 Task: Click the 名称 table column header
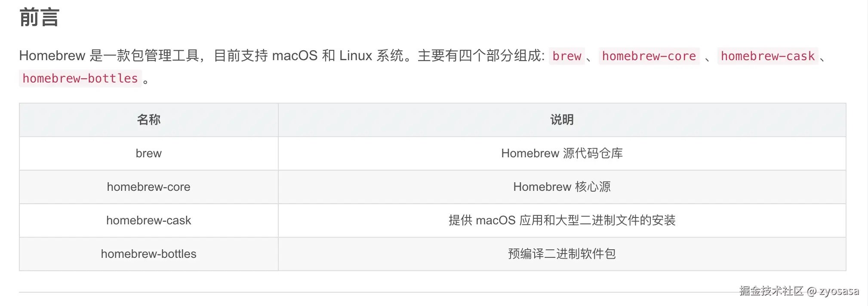coord(148,120)
